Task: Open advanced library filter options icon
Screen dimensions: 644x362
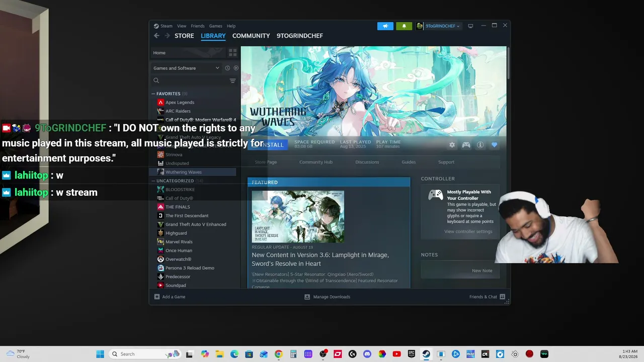Action: pyautogui.click(x=232, y=80)
